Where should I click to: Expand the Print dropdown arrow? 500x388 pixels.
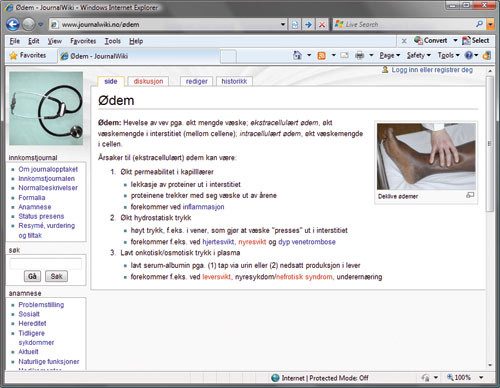click(371, 55)
